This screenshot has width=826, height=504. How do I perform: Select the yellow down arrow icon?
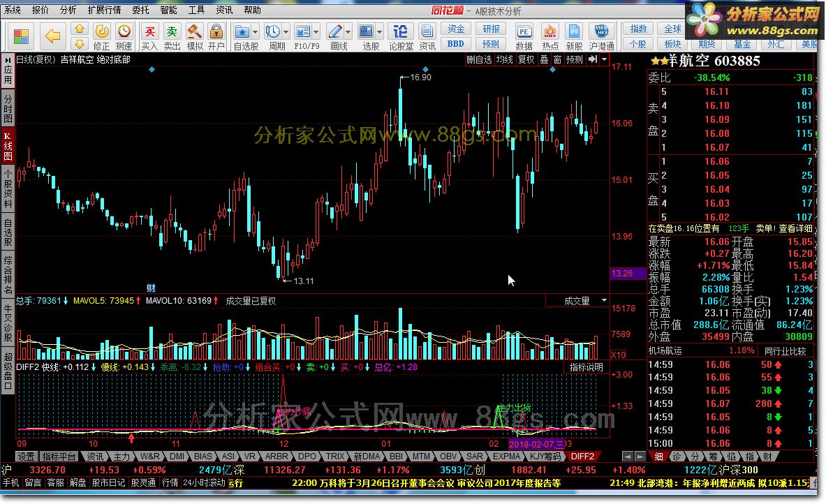[x=79, y=44]
